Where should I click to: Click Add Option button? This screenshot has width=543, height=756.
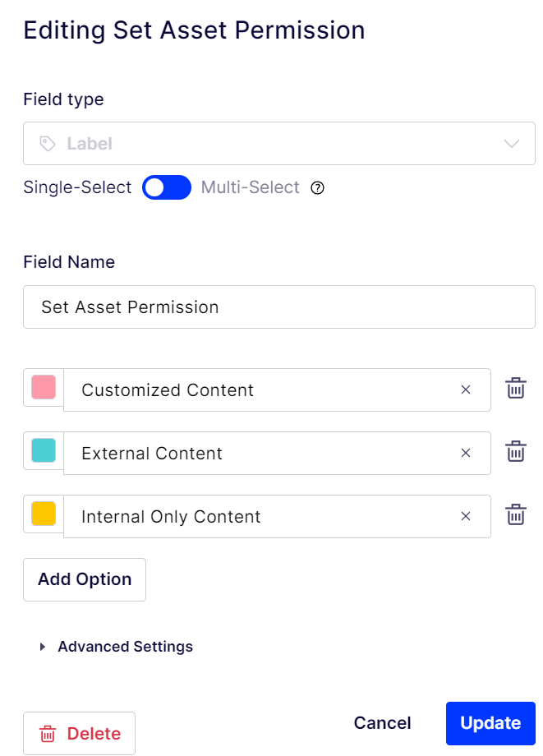pos(85,579)
